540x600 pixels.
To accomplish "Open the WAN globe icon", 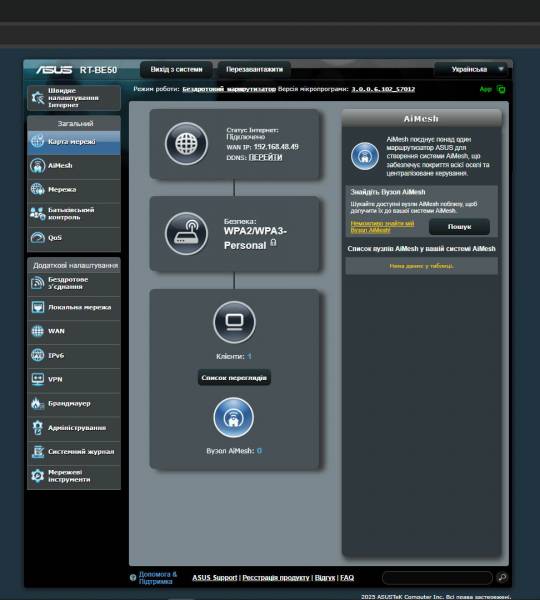I will pos(37,331).
